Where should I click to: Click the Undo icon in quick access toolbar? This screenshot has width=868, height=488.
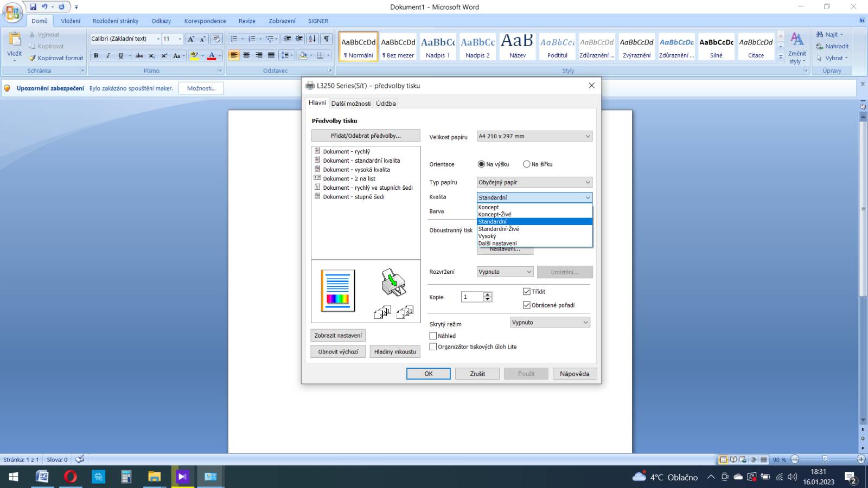tap(45, 7)
